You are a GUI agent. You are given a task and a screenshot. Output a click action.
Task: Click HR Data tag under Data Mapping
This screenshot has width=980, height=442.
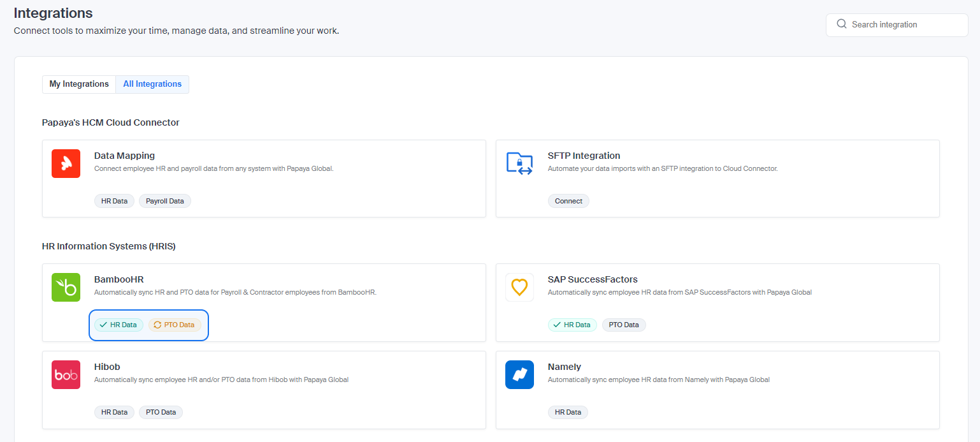coord(114,201)
